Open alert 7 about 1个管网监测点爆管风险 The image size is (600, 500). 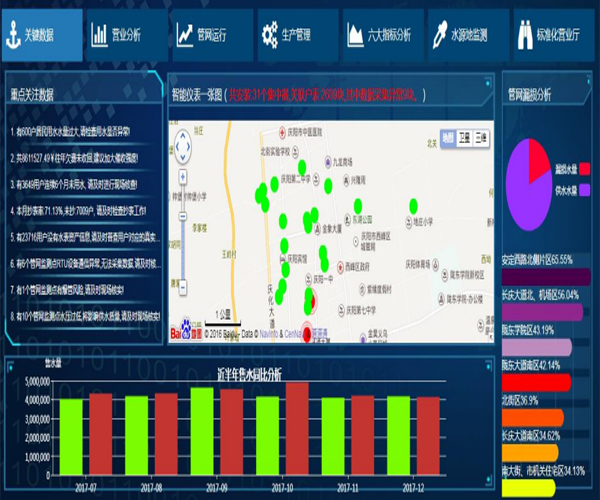[x=67, y=290]
